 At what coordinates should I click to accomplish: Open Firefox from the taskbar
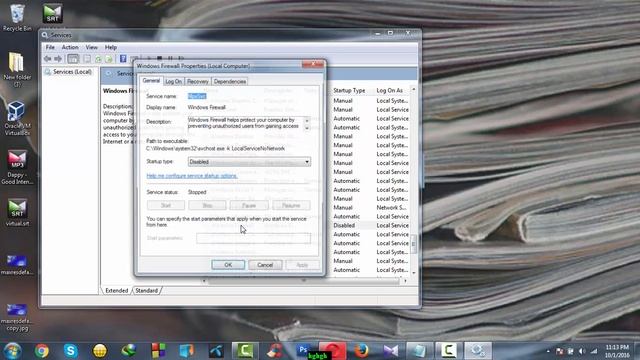[x=362, y=351]
